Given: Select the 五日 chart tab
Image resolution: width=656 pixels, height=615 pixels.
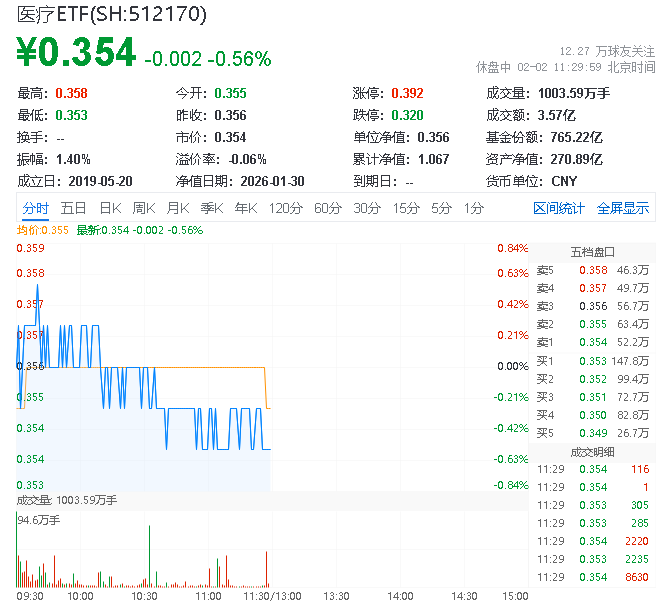Looking at the screenshot, I should point(73,208).
